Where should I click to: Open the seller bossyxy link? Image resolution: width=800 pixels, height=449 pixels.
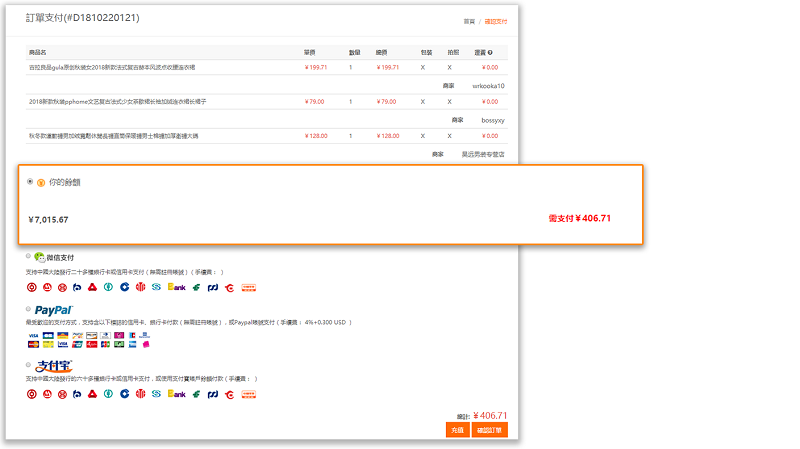[x=493, y=120]
